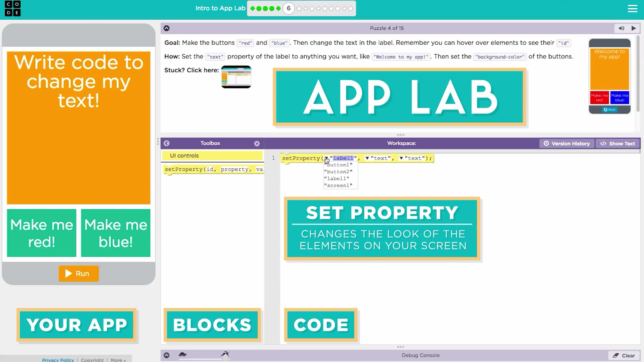Select the UI controls toolbox category
The width and height of the screenshot is (644, 362).
[x=212, y=156]
